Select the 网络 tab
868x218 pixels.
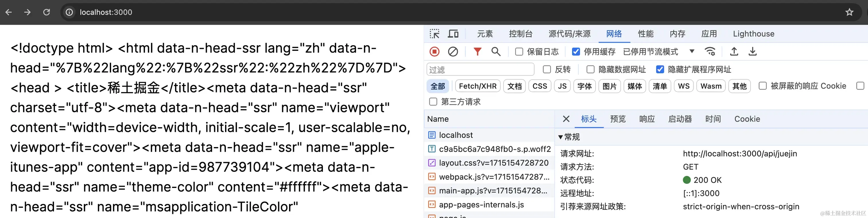[614, 34]
